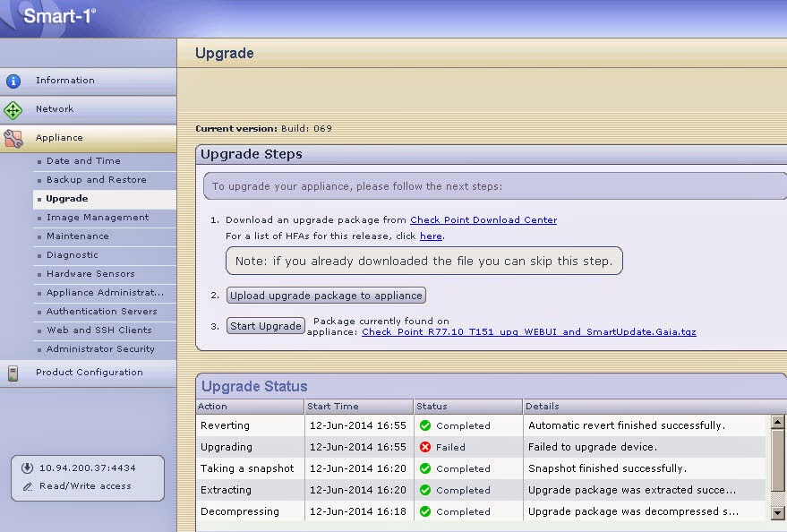Viewport: 787px width, 532px height.
Task: Open Web and SSH Clients page
Action: point(105,330)
